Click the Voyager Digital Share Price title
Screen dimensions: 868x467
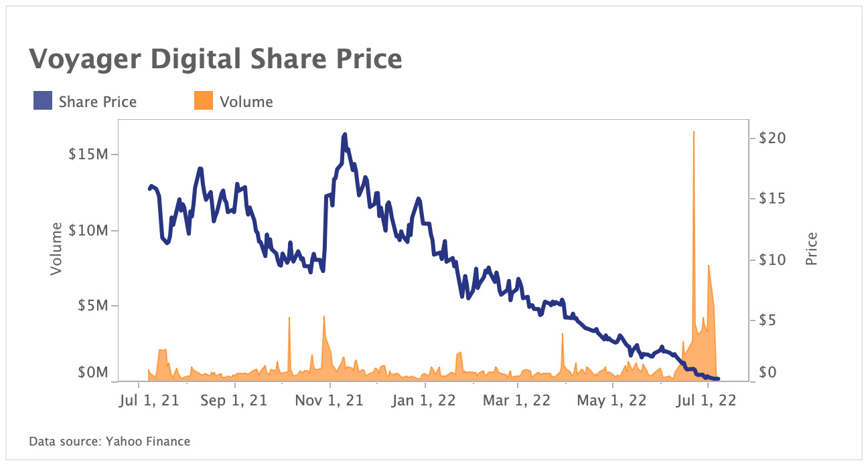click(x=215, y=60)
